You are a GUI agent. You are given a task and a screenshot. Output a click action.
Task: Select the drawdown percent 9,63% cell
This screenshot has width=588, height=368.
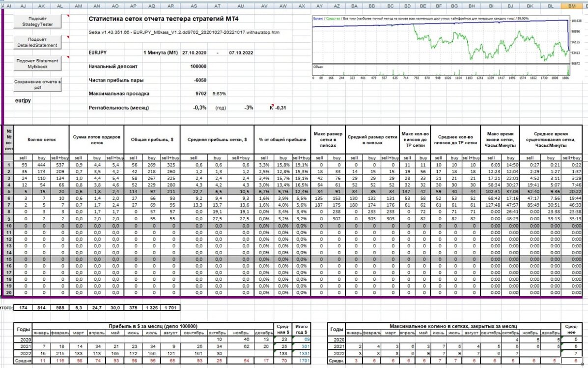(x=219, y=94)
